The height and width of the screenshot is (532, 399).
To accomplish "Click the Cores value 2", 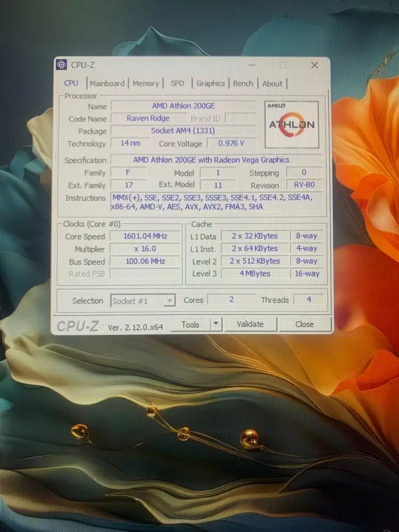I will coord(231,300).
